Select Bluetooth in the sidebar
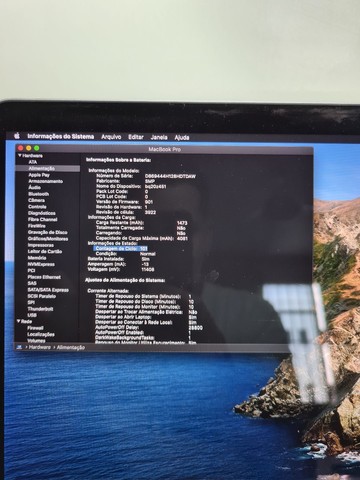 coord(38,194)
